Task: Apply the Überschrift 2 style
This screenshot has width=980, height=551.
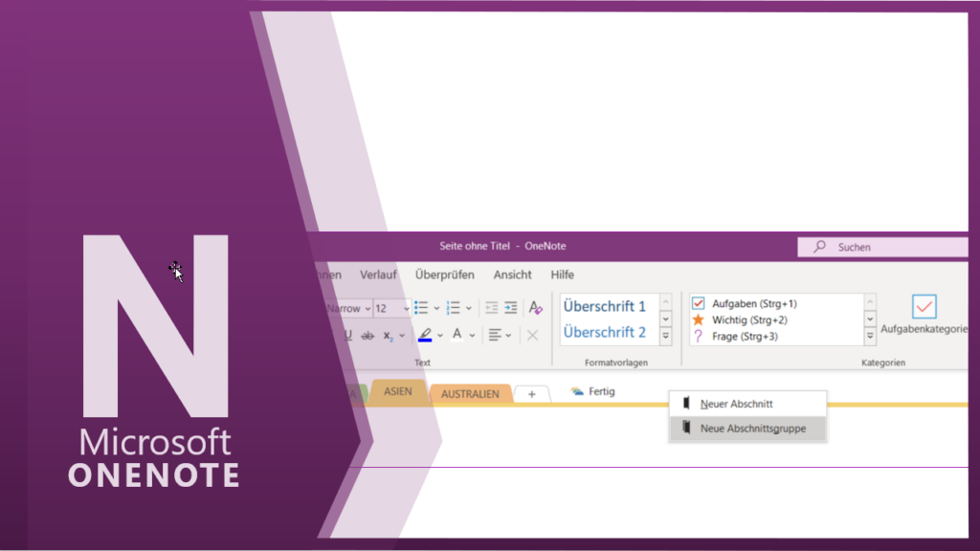Action: [605, 332]
